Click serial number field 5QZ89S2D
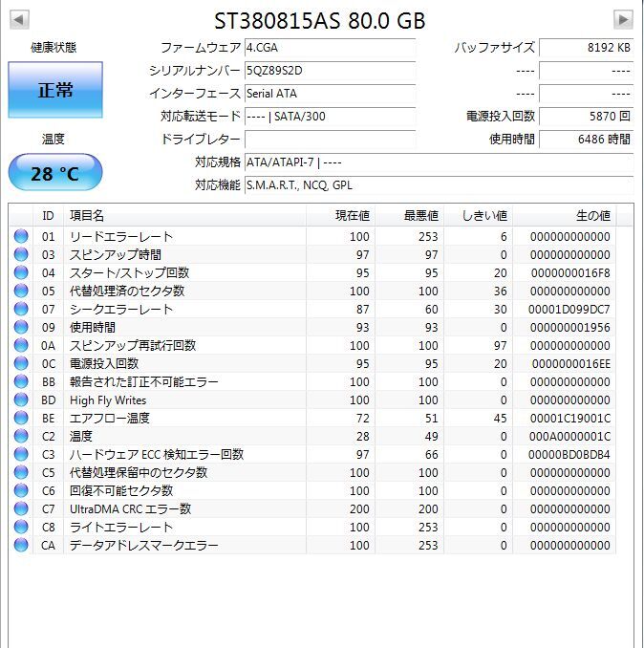Viewport: 644px width, 648px height. coord(330,71)
